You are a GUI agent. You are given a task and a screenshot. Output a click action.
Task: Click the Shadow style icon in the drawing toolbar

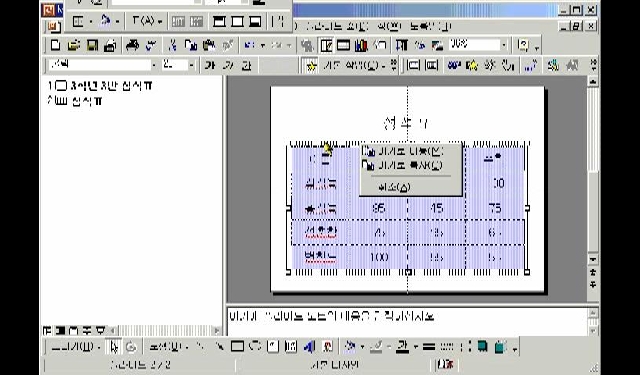coord(482,347)
